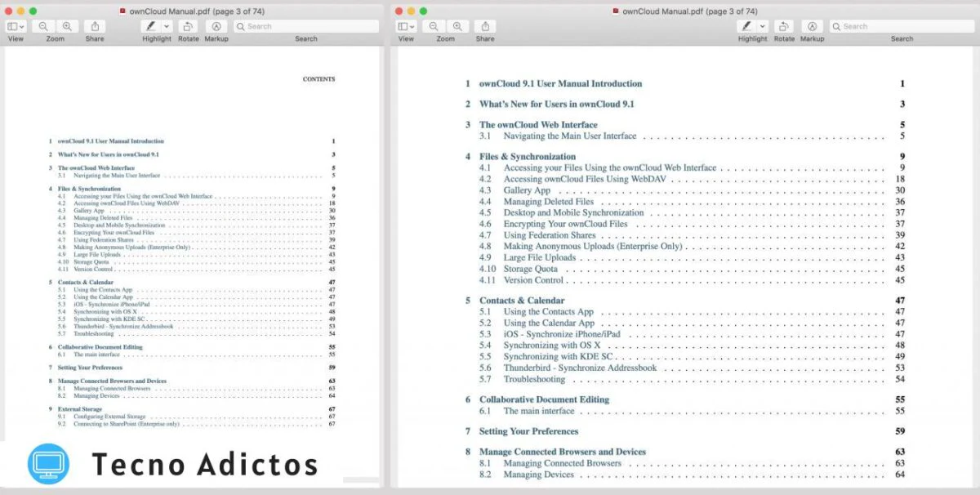Toggle Markup toolbar in left window
Image resolution: width=980 pixels, height=495 pixels.
point(216,26)
